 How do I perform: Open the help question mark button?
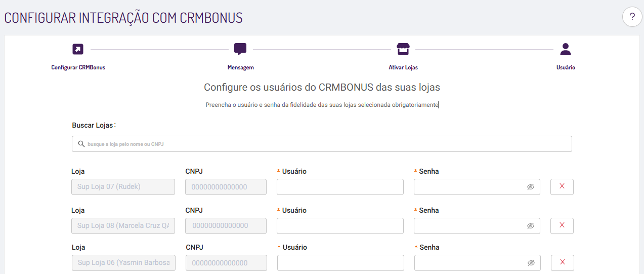(632, 17)
